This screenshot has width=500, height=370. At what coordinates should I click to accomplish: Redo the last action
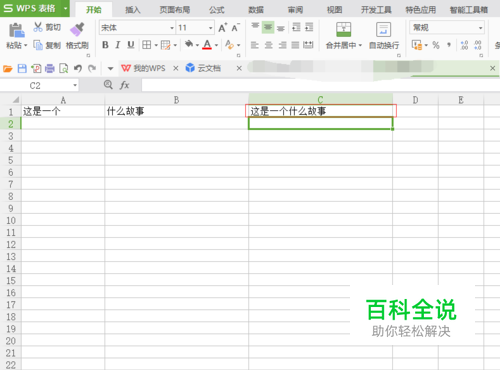(x=92, y=69)
